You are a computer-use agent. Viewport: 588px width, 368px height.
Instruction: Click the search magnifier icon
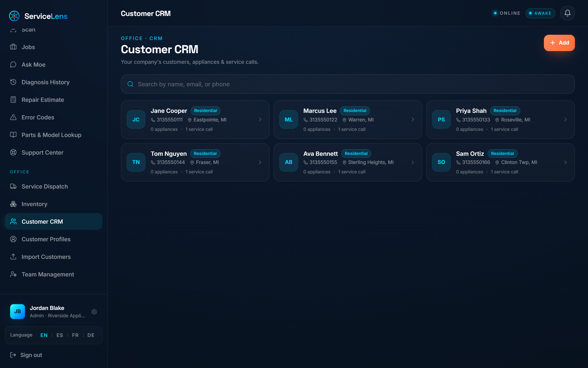[x=130, y=84]
